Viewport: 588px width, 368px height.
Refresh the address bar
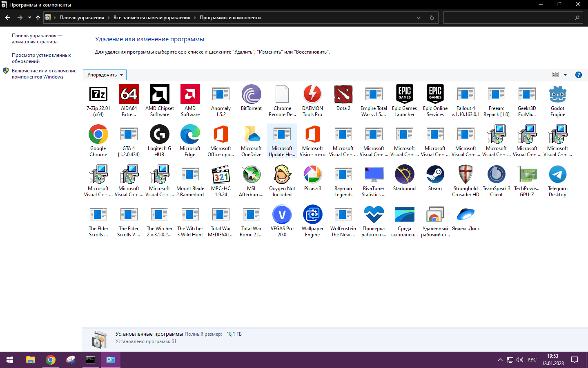click(432, 18)
